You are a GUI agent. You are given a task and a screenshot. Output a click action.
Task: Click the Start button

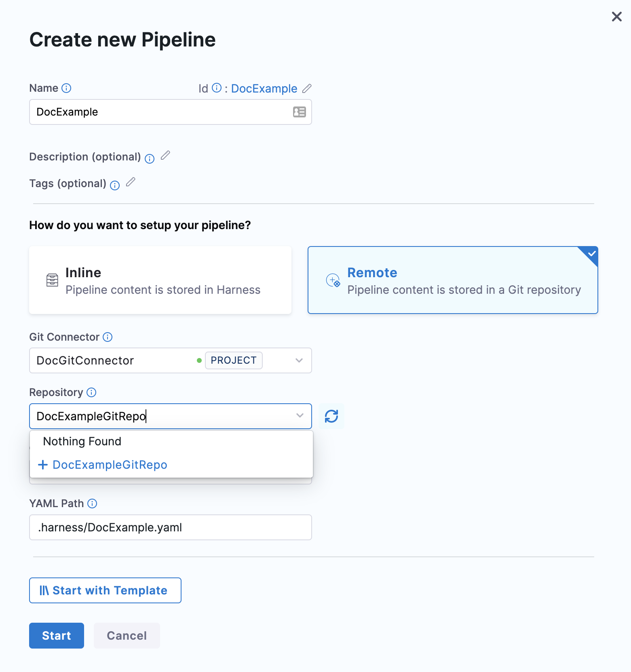click(57, 636)
